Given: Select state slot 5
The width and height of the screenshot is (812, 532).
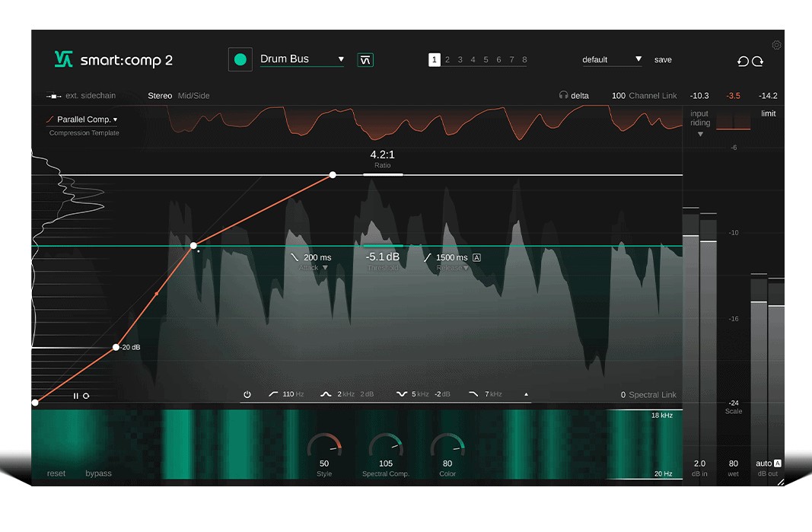Looking at the screenshot, I should click(486, 59).
